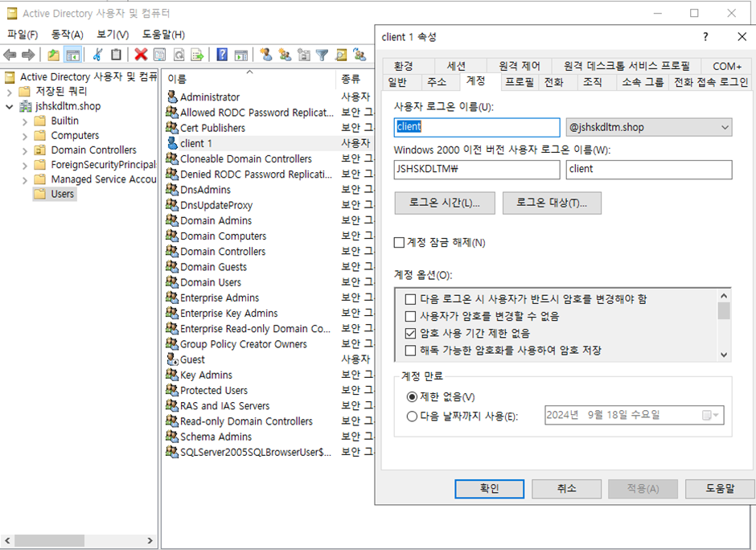
Task: Click the funnel Filter icon in the toolbar
Action: (x=322, y=55)
